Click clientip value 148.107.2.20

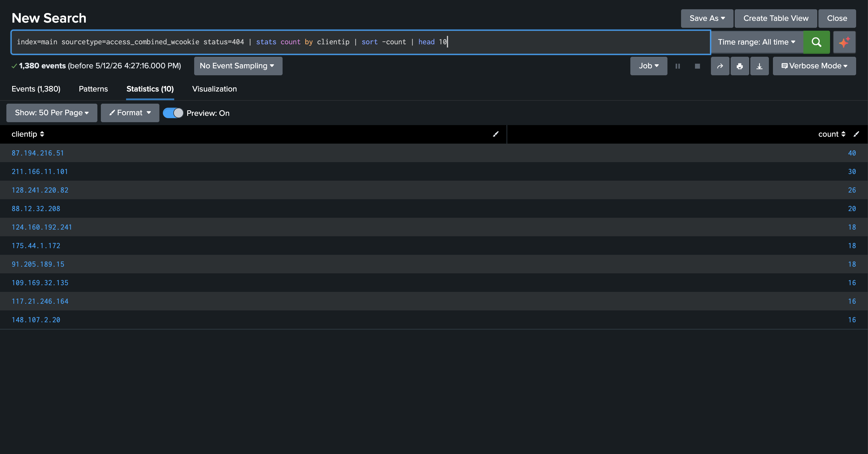tap(36, 320)
